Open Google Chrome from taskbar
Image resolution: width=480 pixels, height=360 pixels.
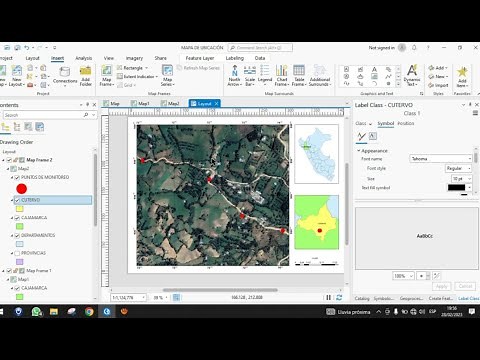click(x=89, y=312)
